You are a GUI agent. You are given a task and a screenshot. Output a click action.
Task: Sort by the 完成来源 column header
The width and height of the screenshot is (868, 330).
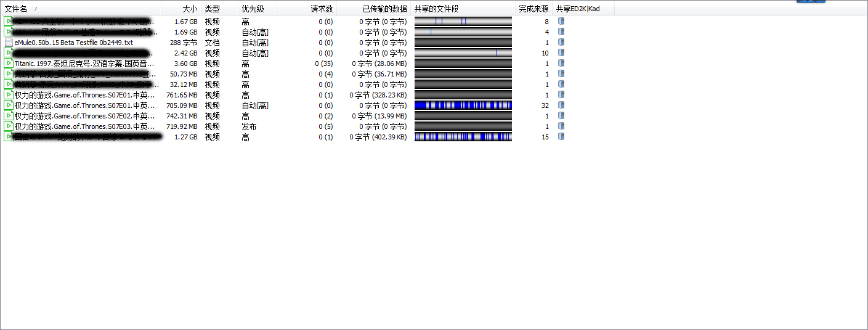533,9
